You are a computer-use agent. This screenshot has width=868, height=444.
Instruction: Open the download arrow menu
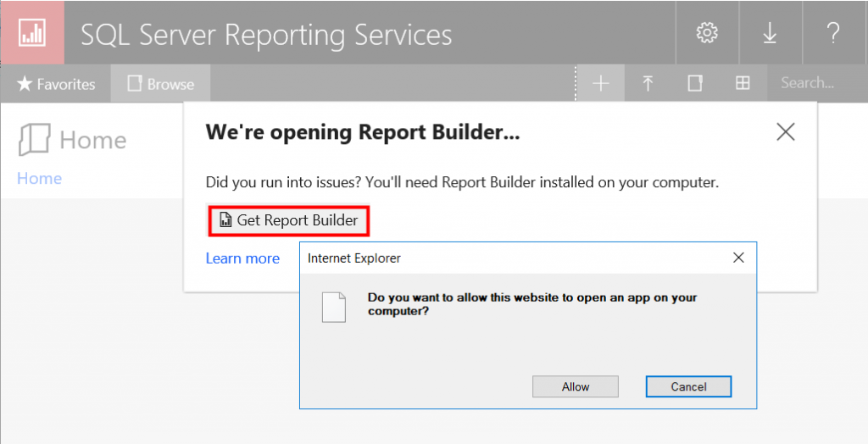point(770,33)
